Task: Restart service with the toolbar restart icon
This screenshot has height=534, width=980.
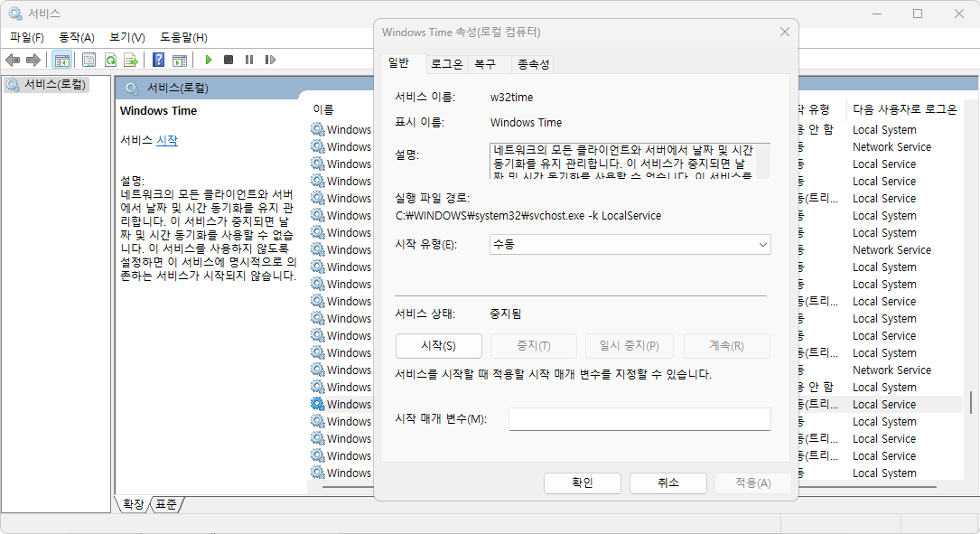Action: (x=270, y=60)
